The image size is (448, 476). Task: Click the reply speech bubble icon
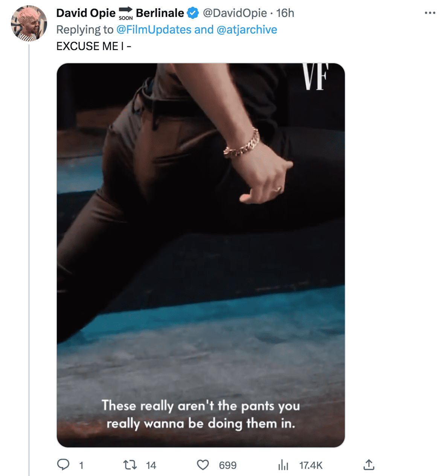(63, 465)
